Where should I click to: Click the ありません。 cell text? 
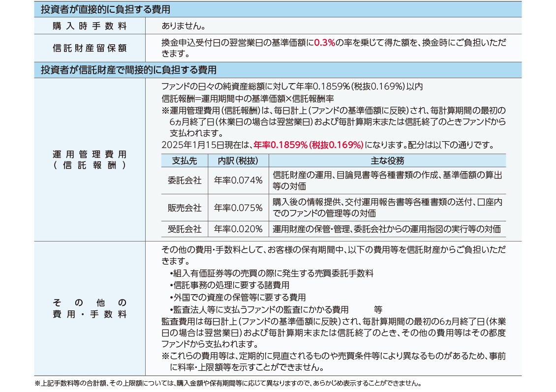(x=183, y=26)
